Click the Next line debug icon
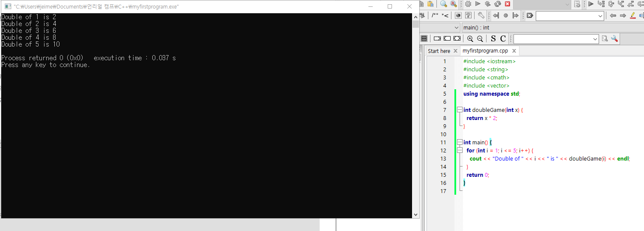 click(x=611, y=4)
